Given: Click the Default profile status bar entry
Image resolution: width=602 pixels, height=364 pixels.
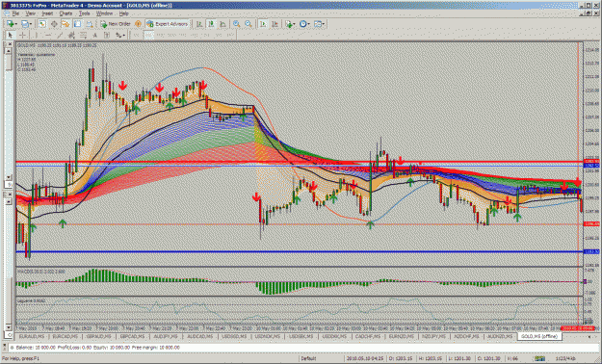Looking at the screenshot, I should click(308, 358).
